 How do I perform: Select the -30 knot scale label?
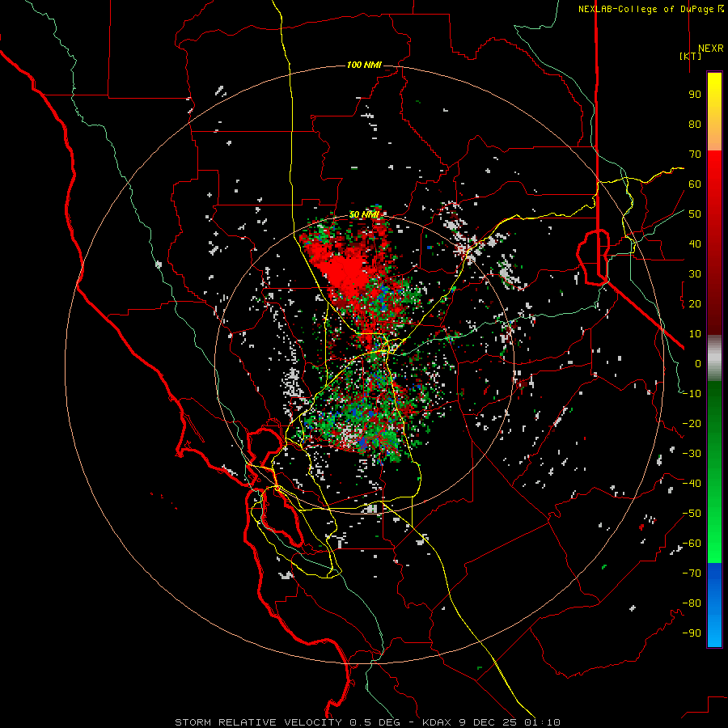[692, 454]
